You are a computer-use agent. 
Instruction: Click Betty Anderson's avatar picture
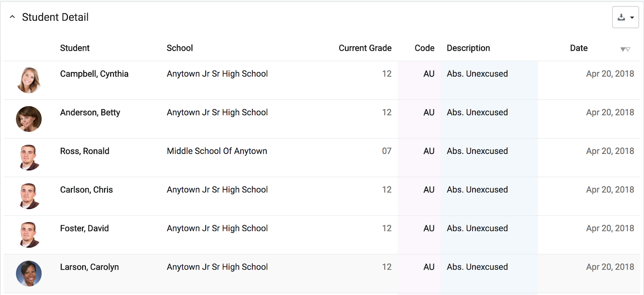(x=29, y=119)
